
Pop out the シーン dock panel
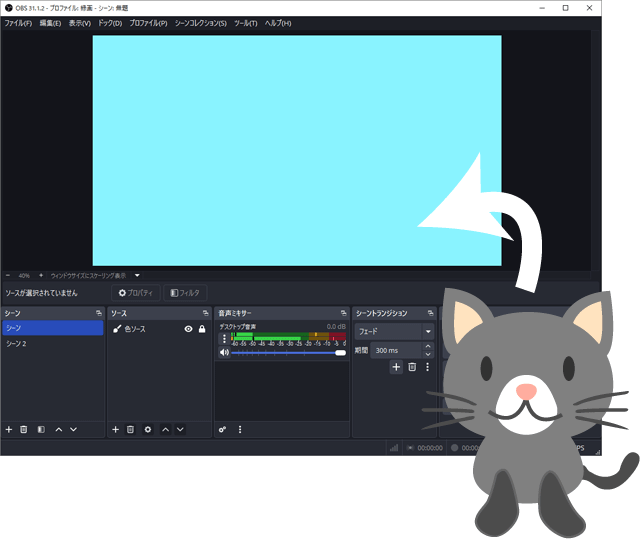(99, 313)
